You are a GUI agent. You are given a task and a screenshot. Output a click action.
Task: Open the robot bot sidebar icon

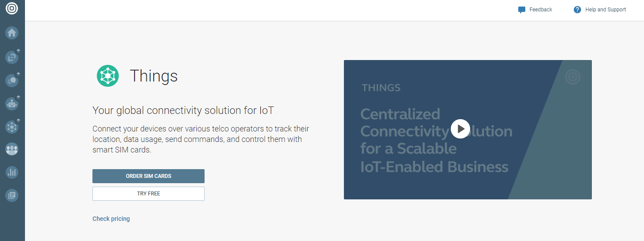click(x=12, y=103)
